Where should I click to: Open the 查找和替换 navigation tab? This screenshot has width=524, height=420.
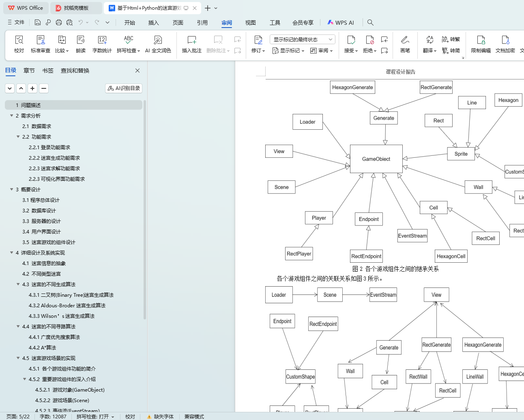pos(75,71)
